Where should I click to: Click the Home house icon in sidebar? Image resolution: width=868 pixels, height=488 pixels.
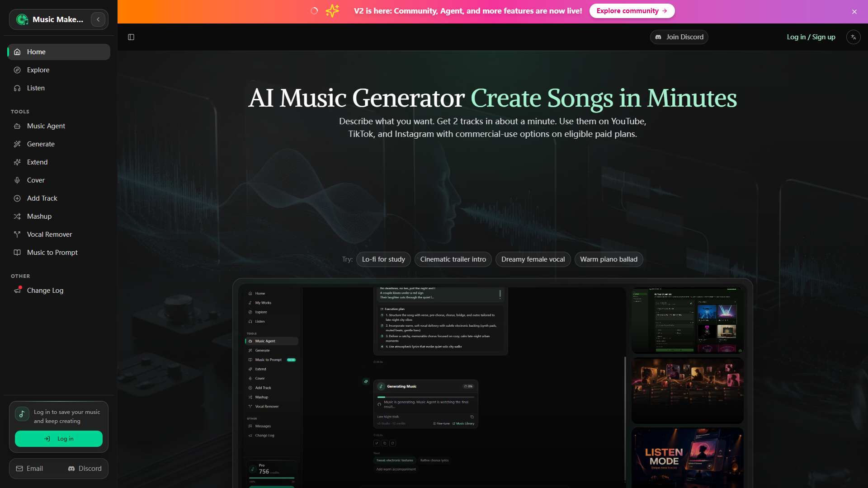17,52
